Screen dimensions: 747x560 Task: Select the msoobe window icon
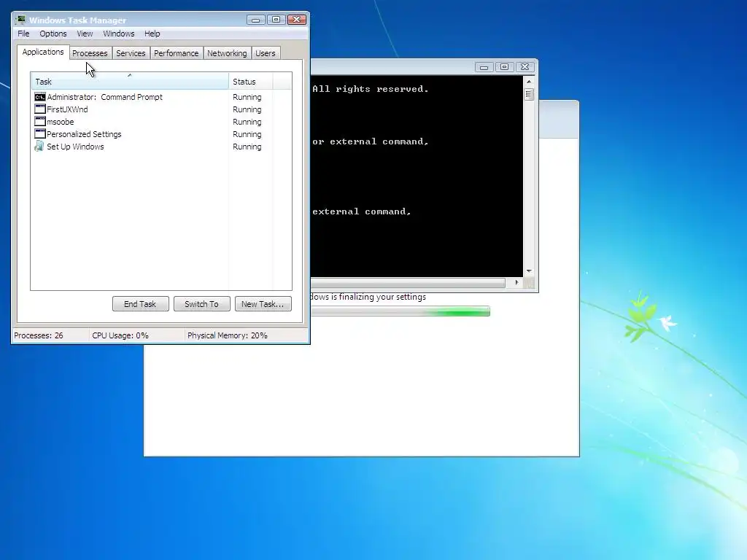(x=40, y=122)
